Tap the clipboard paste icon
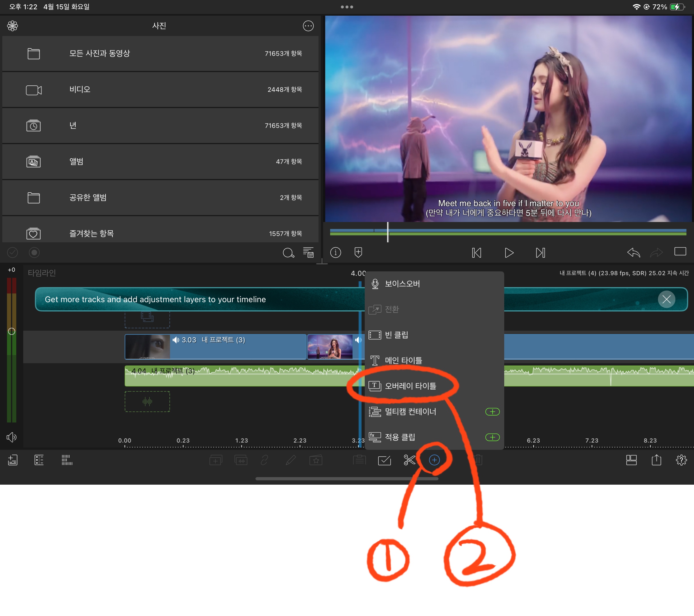This screenshot has height=616, width=694. pyautogui.click(x=359, y=460)
